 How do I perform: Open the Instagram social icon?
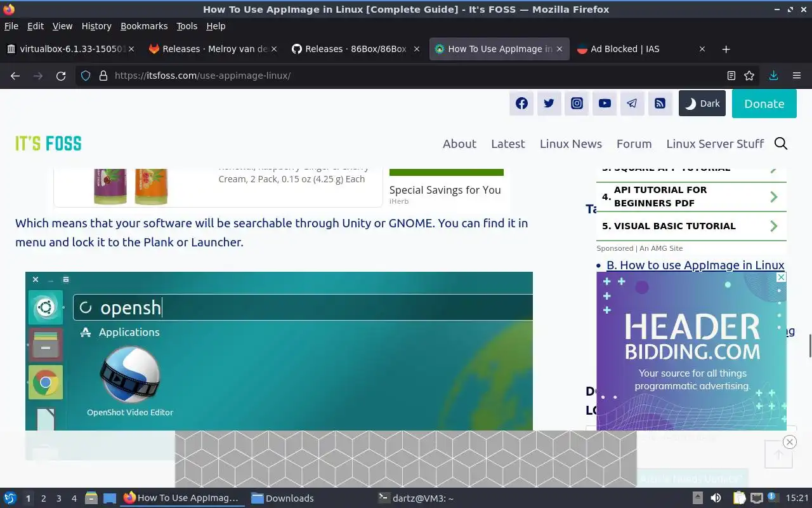[577, 104]
